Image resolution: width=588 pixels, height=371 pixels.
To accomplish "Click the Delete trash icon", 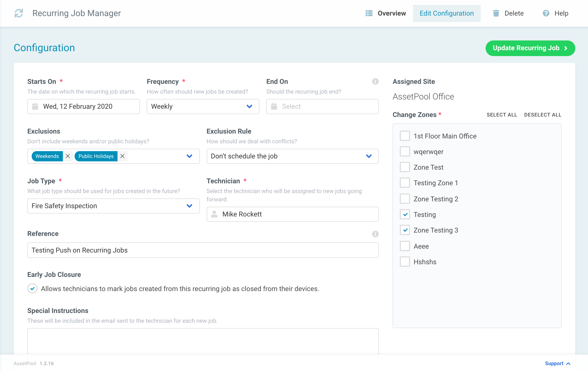I will point(496,13).
